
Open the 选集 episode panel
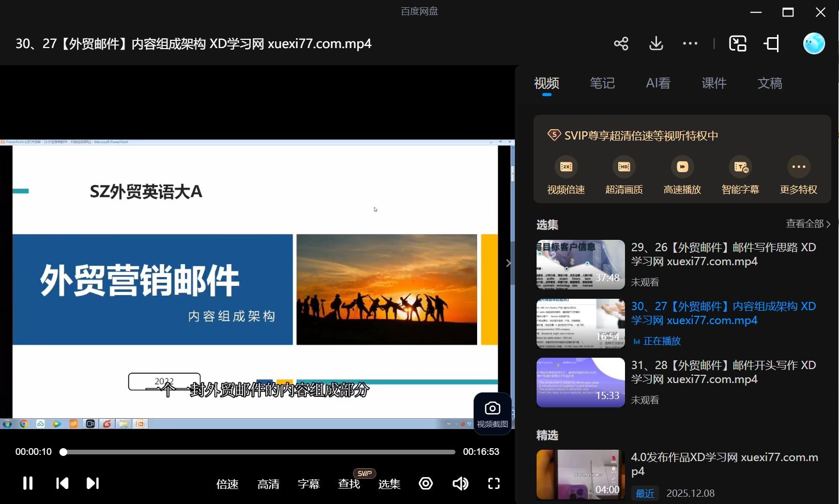click(389, 484)
